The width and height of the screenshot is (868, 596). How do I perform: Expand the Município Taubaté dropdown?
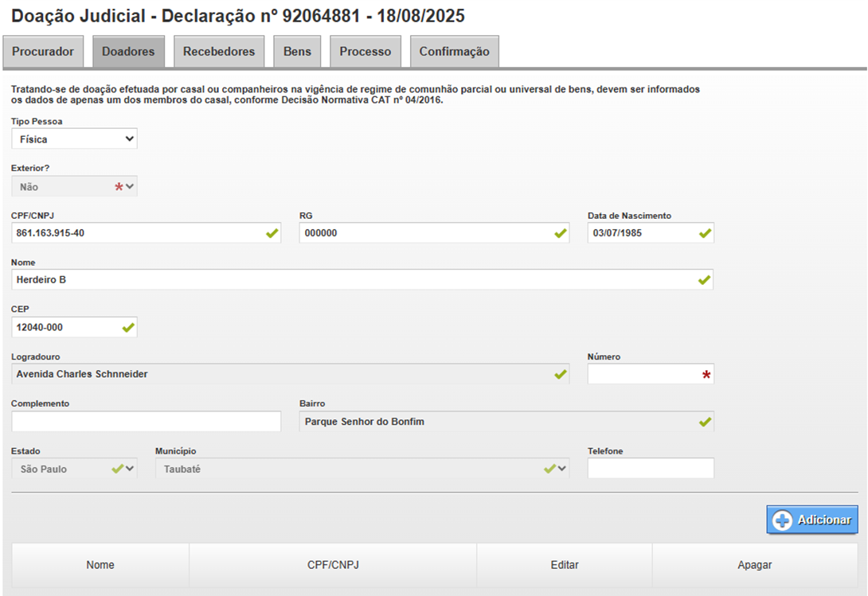point(362,469)
